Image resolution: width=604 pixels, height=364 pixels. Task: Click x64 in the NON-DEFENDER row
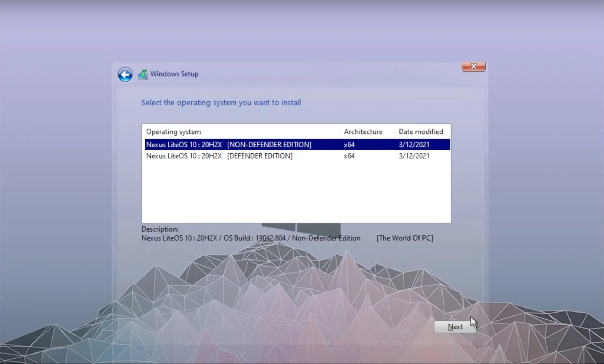pos(349,145)
